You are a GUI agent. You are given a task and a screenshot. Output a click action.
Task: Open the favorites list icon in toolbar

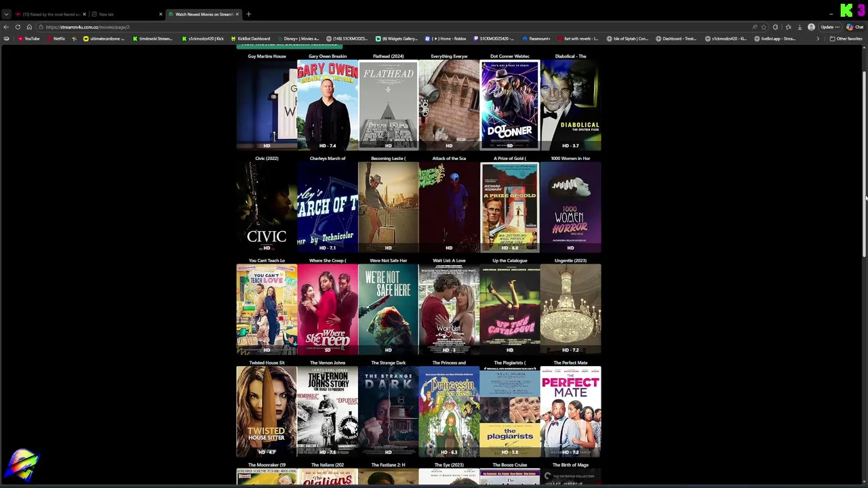[x=788, y=27]
